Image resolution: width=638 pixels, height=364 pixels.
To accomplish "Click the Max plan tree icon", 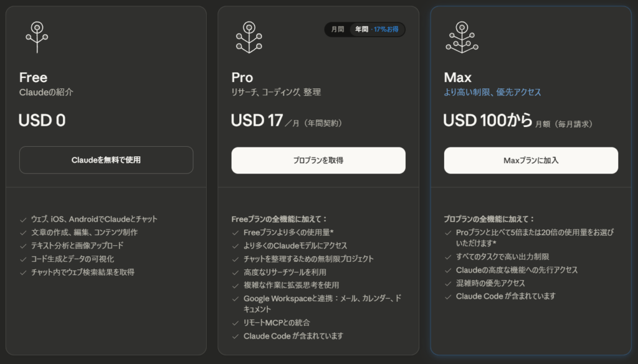I will pos(462,37).
